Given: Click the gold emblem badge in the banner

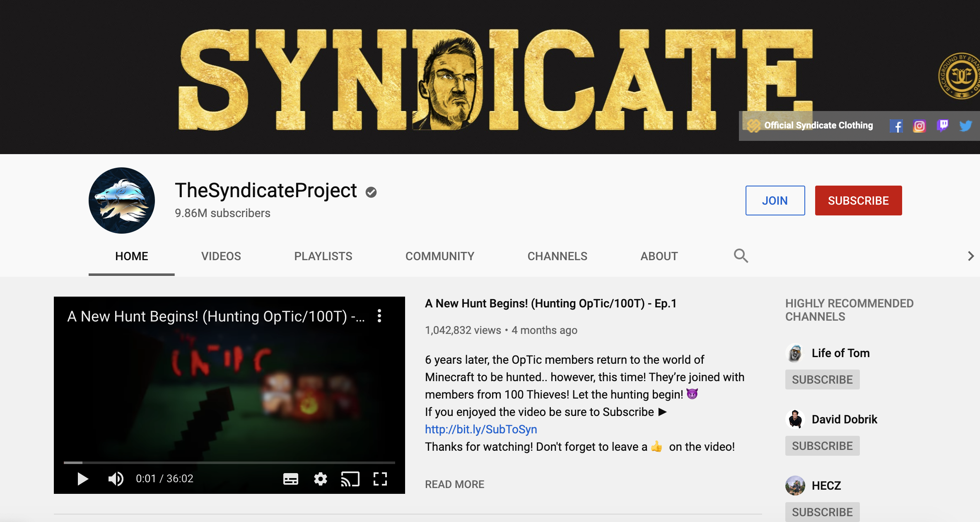Looking at the screenshot, I should point(959,76).
